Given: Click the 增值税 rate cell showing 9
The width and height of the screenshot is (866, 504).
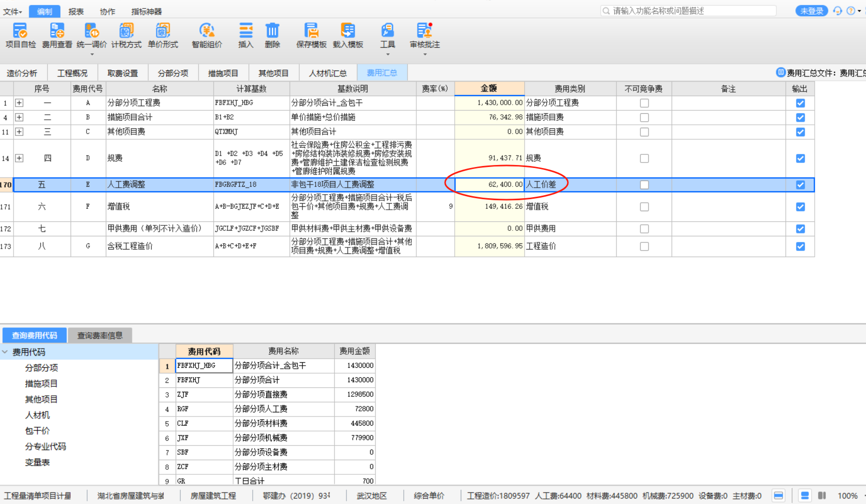Looking at the screenshot, I should (436, 207).
